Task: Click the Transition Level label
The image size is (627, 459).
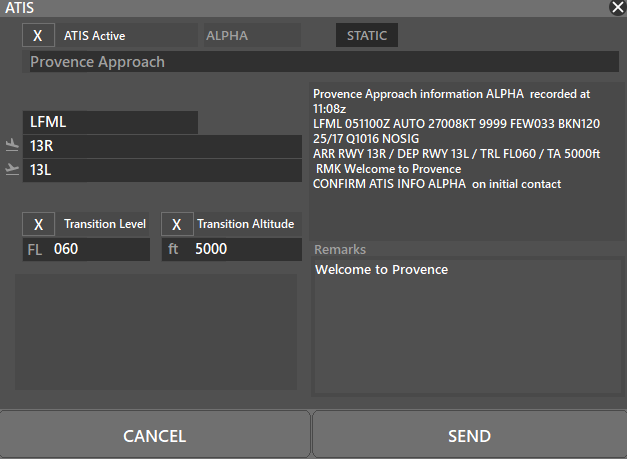Action: tap(105, 224)
